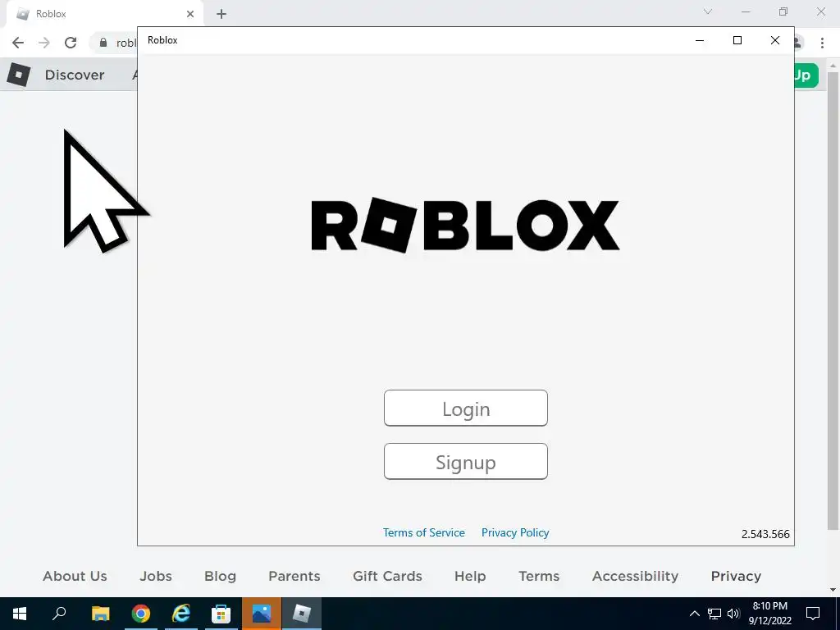
Task: Open Internet Explorer from the taskbar
Action: (x=181, y=614)
